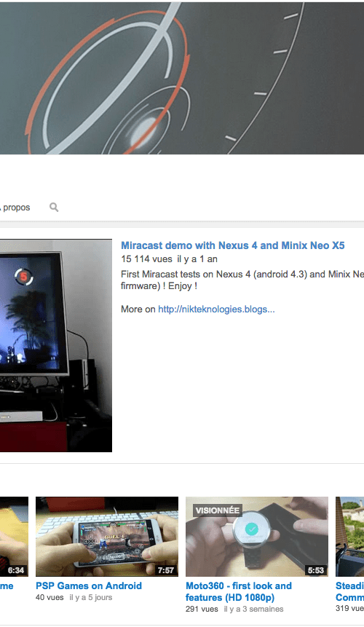Screen dimensions: 364x627
Task: Click the channel search magnifier icon
Action: click(54, 207)
